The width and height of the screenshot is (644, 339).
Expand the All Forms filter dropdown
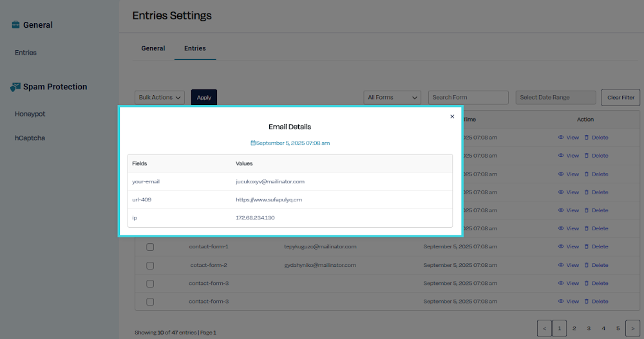tap(392, 97)
